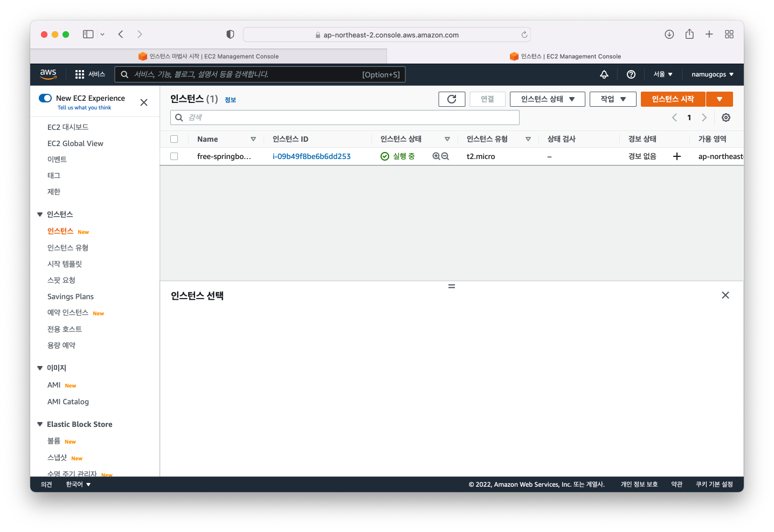Screen dimensions: 774x532
Task: Open table preferences gear icon
Action: [726, 118]
